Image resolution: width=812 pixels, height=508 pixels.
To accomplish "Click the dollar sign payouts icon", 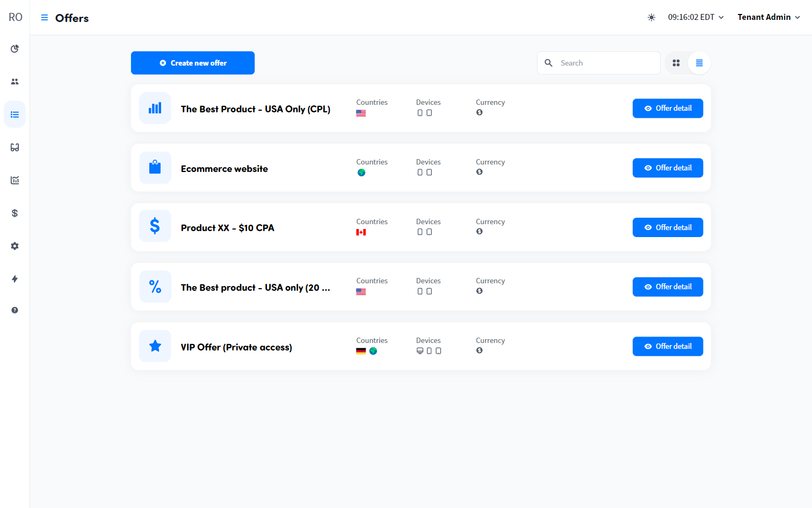I will (x=15, y=213).
